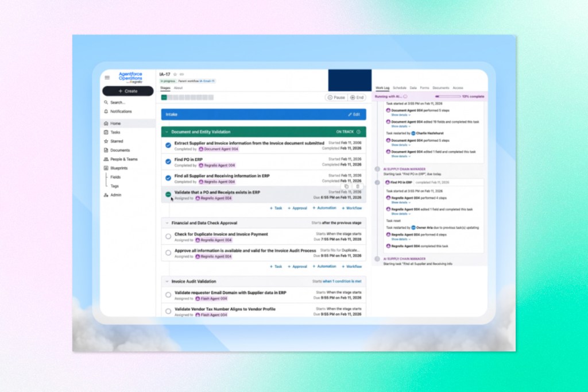The height and width of the screenshot is (392, 588).
Task: Check Validate Vendor Tax Number task circle
Action: point(168,312)
